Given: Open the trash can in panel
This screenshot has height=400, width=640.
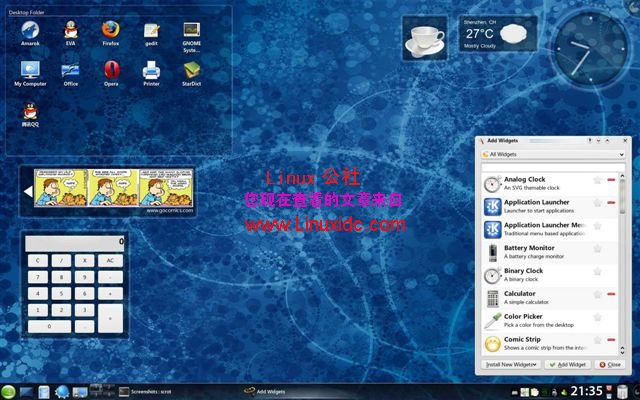Looking at the screenshot, I should coord(622,392).
